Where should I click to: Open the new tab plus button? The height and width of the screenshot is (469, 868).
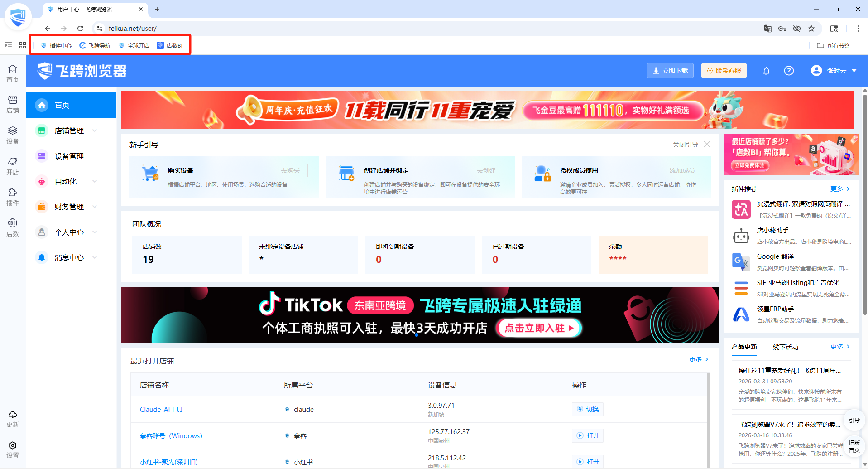(157, 9)
